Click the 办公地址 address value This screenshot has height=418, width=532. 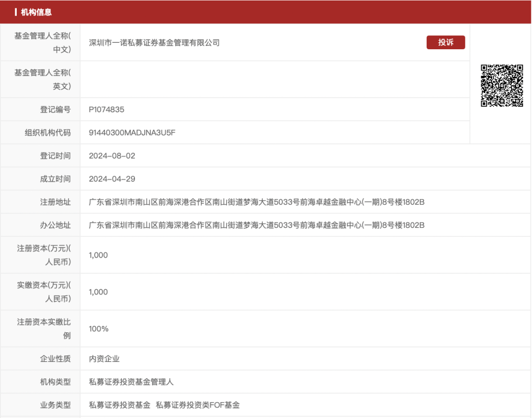coord(256,225)
